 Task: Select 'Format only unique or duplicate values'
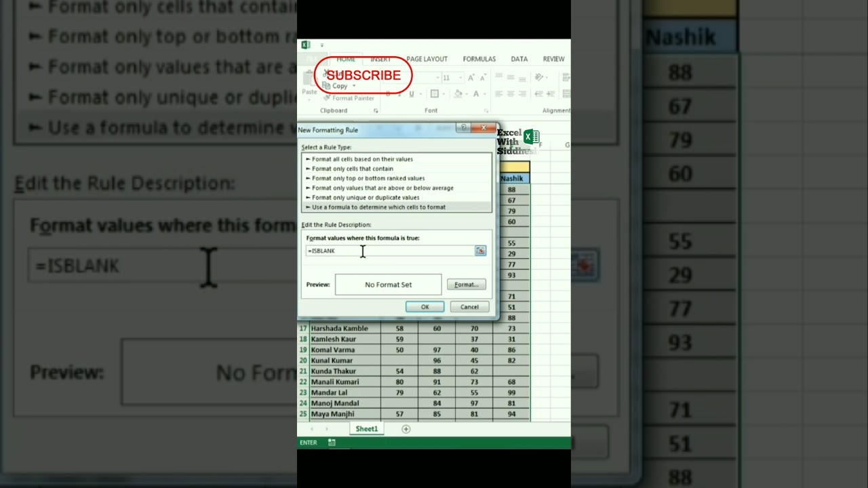tap(397, 197)
